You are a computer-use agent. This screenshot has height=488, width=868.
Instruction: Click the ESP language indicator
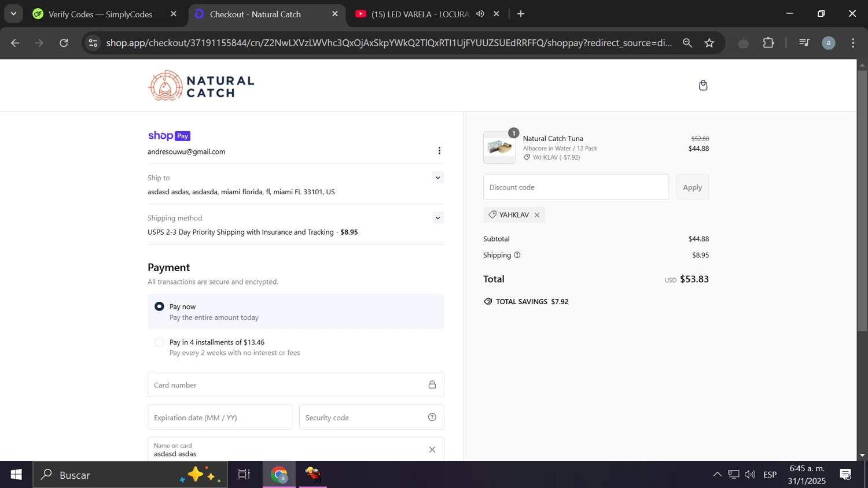click(770, 475)
